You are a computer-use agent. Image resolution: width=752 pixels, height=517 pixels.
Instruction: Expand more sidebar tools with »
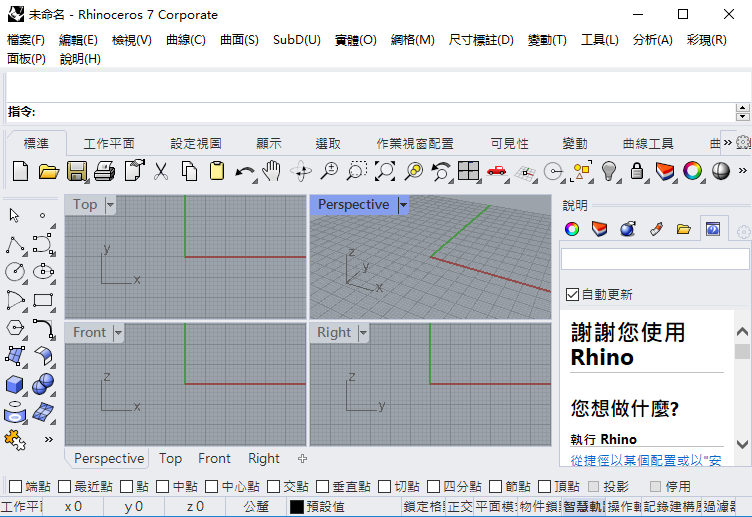48,439
